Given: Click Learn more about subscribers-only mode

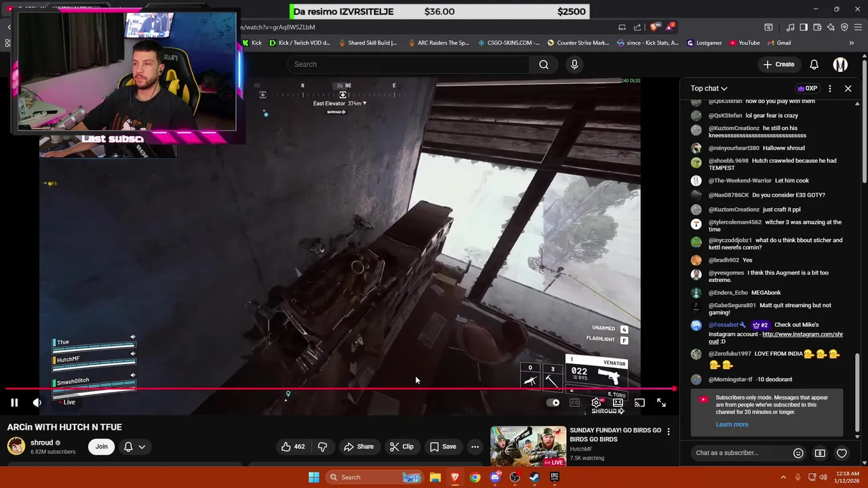Looking at the screenshot, I should 732,424.
